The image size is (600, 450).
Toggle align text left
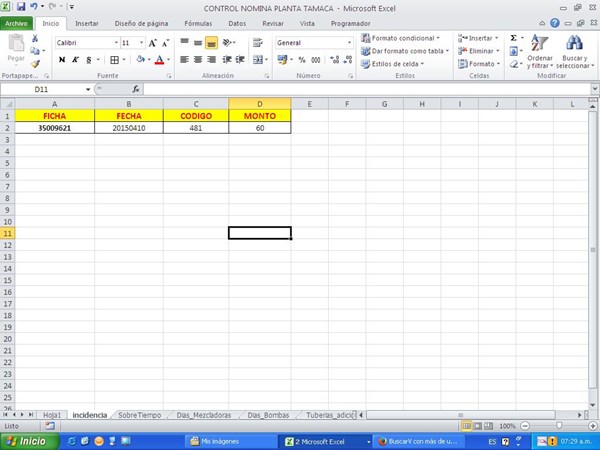184,60
